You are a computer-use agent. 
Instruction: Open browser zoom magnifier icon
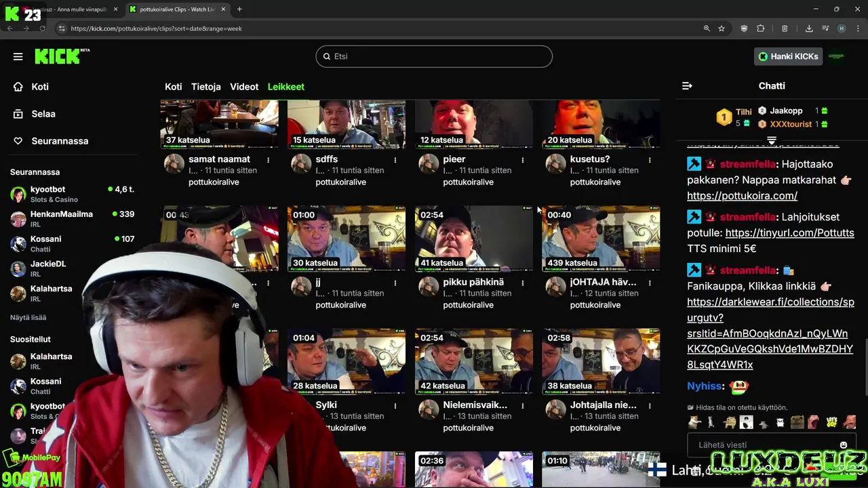pos(707,28)
